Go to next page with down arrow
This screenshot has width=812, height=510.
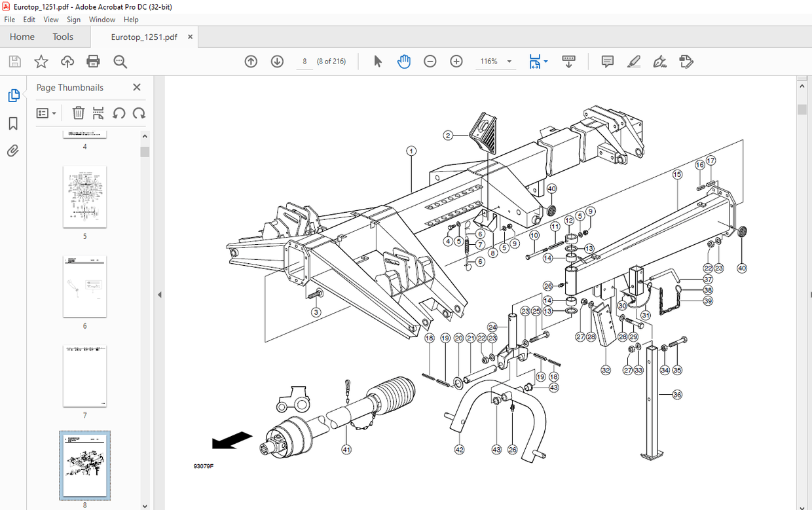(x=277, y=61)
